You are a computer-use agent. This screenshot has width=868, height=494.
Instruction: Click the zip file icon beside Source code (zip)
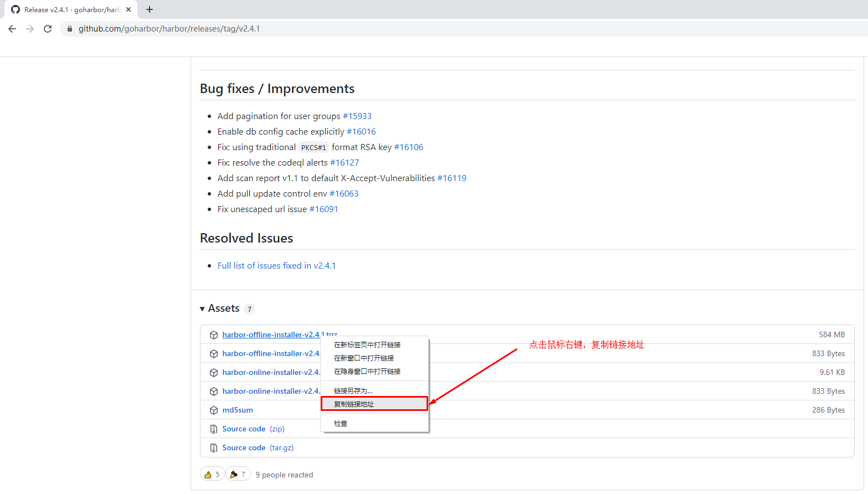click(x=214, y=429)
